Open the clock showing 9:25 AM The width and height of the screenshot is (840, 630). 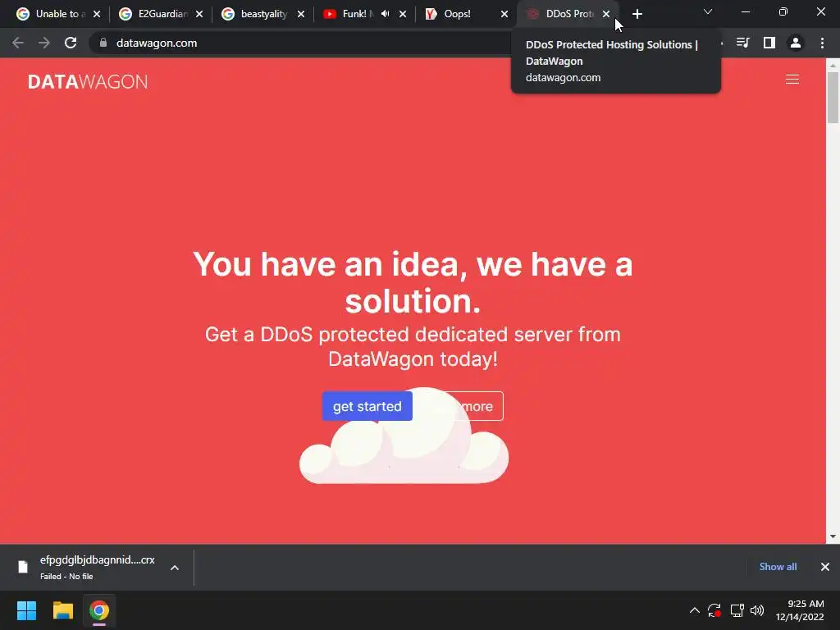800,610
